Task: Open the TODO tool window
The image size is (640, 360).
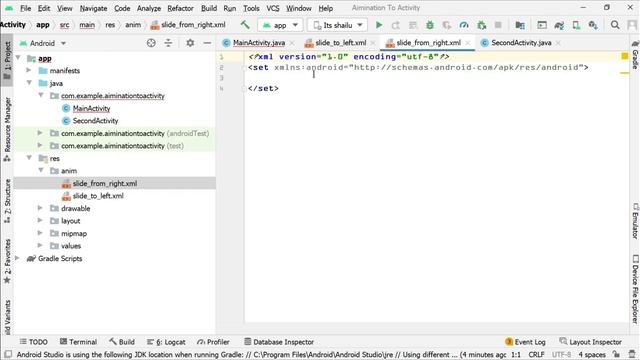Action: 34,342
